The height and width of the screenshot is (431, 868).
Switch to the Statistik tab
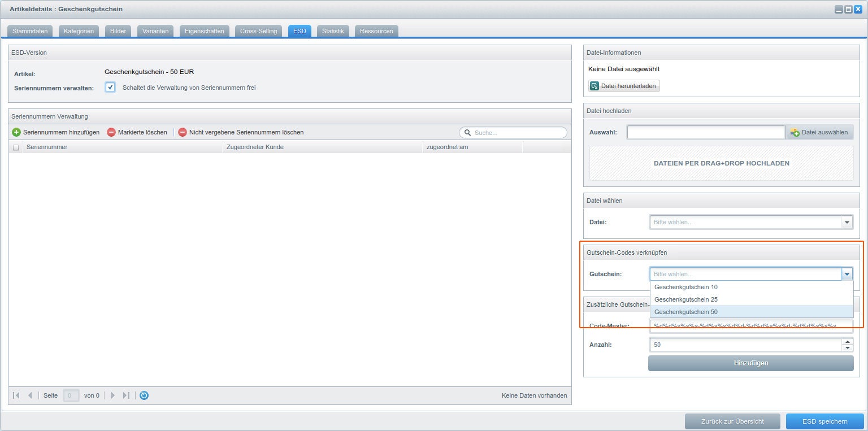tap(333, 31)
